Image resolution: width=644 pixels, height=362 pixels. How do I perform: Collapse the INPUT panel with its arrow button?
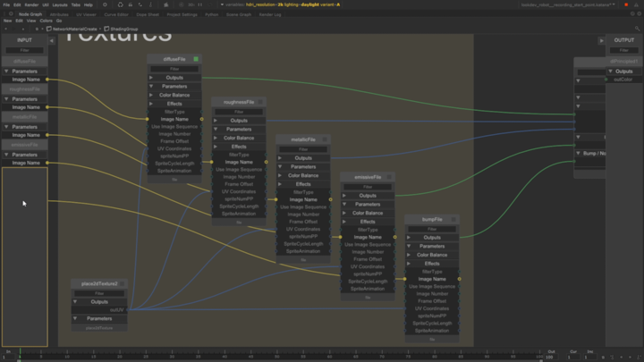click(x=51, y=40)
